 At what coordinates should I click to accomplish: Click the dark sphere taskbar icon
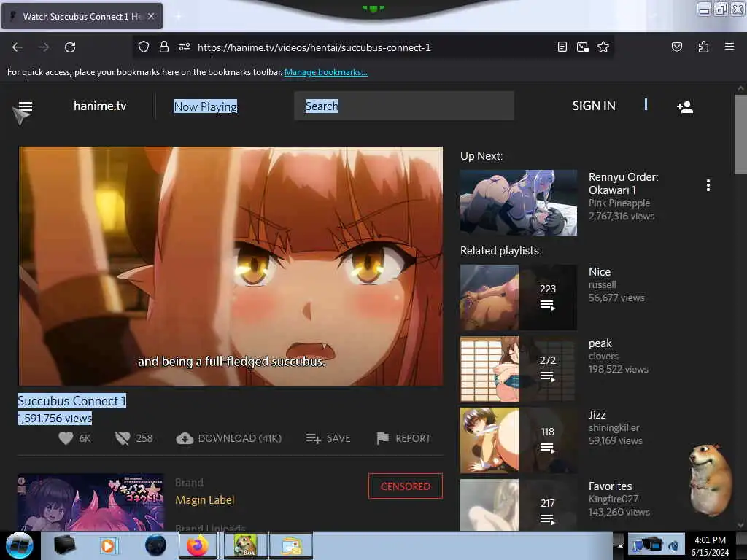[155, 545]
